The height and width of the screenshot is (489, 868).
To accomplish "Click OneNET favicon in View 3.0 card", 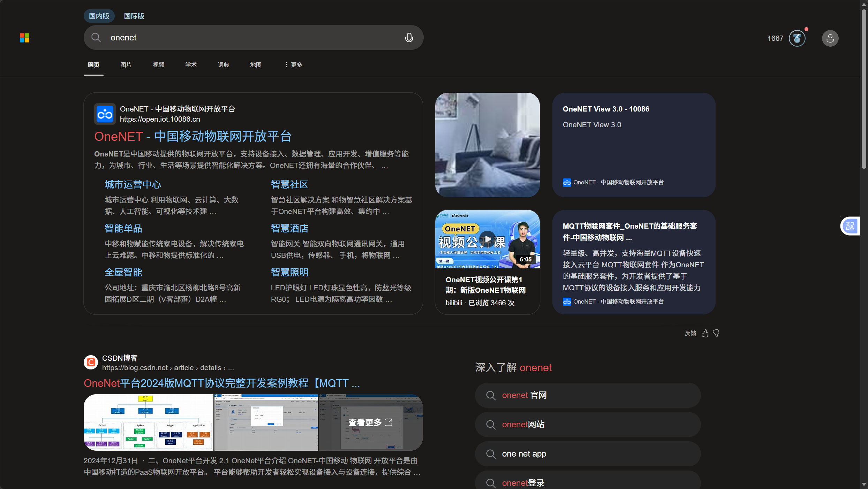I will [x=567, y=183].
